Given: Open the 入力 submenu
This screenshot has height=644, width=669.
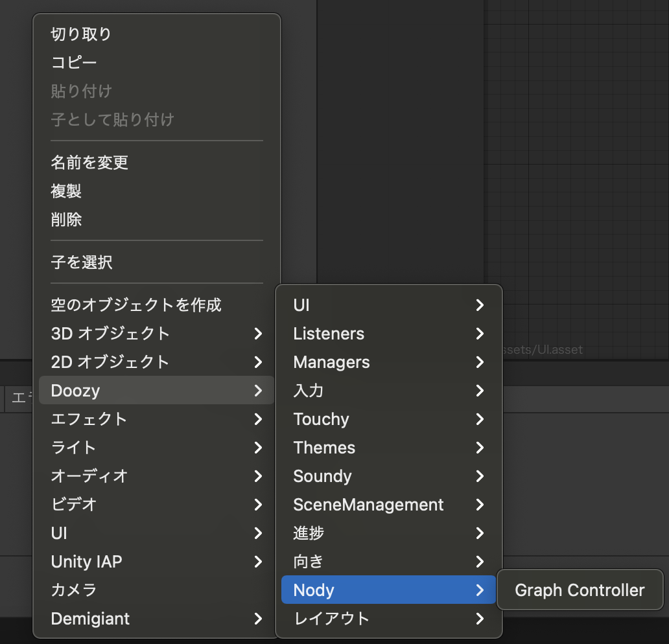Looking at the screenshot, I should (x=389, y=391).
